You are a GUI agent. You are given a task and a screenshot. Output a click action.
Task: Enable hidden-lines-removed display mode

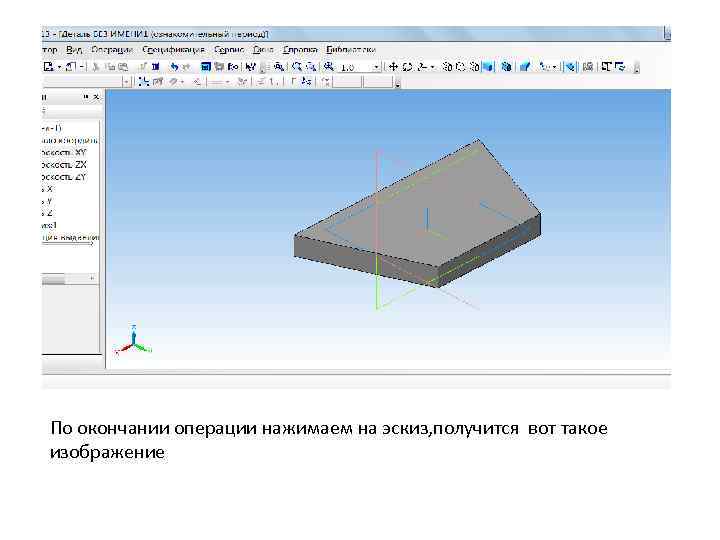[460, 67]
